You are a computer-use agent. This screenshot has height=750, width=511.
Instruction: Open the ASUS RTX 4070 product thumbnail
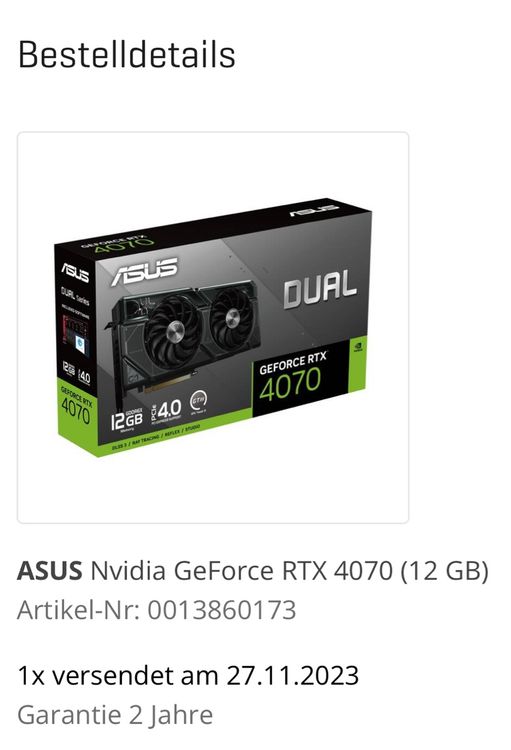click(x=213, y=328)
